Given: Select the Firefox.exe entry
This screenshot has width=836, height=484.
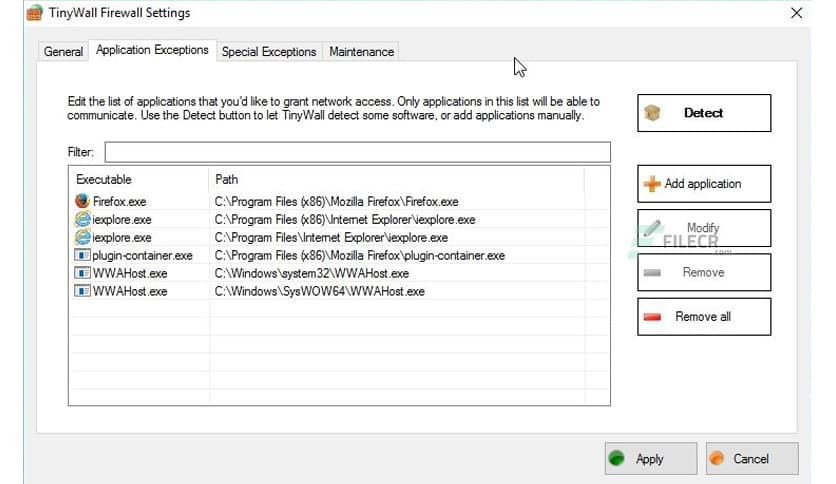Looking at the screenshot, I should pyautogui.click(x=119, y=201).
